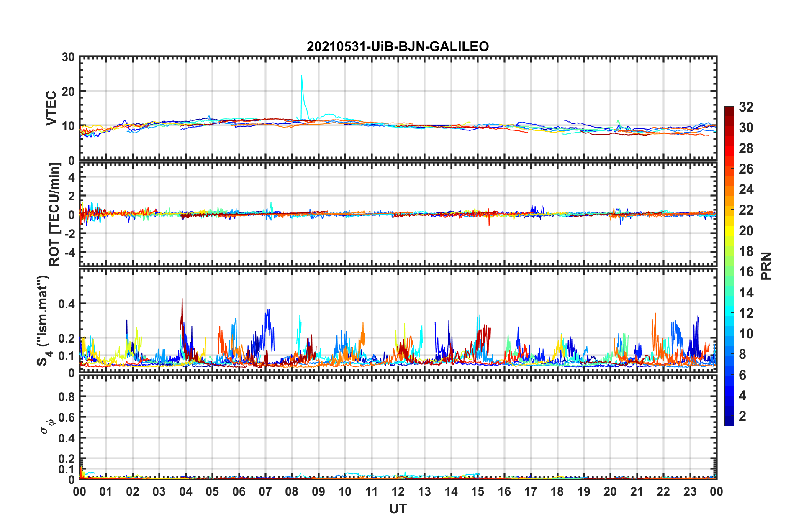Image resolution: width=796 pixels, height=532 pixels.
Task: Click the 19 hour tick on the UT axis
Action: (584, 491)
